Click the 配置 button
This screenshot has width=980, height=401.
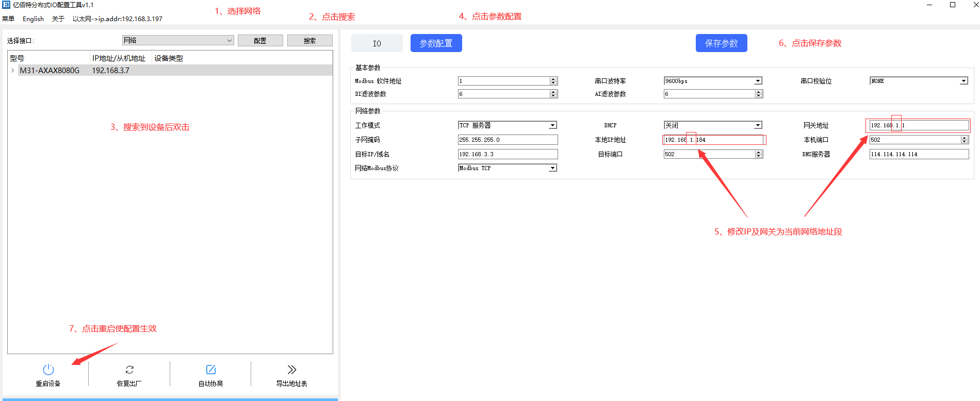(260, 41)
